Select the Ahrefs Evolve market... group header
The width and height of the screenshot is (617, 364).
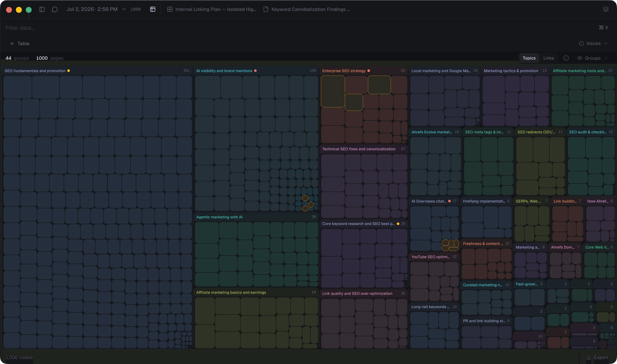click(x=435, y=132)
